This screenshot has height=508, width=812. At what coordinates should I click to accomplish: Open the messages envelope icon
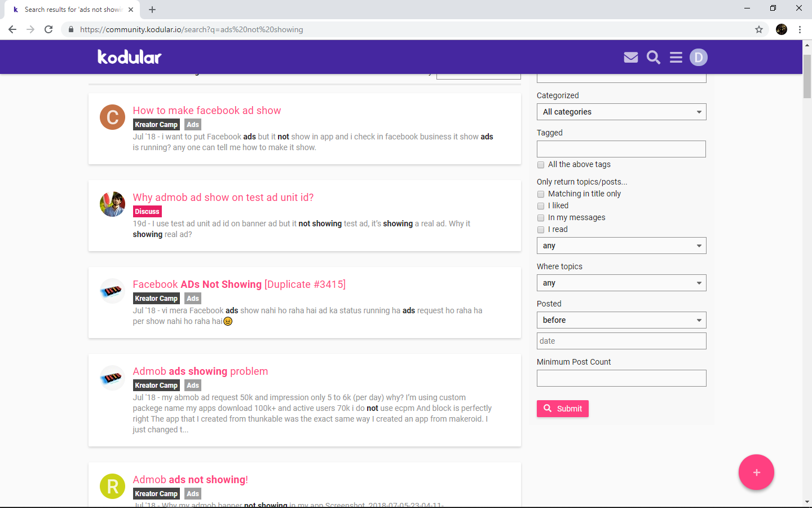[x=630, y=57]
